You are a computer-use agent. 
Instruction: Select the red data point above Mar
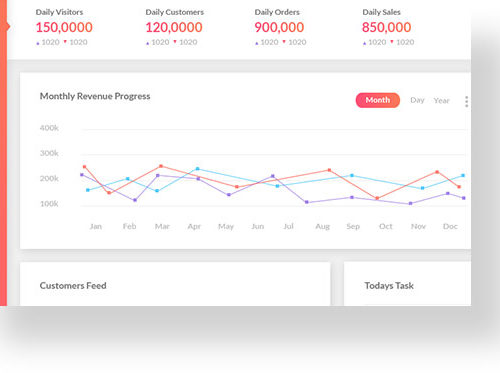161,166
